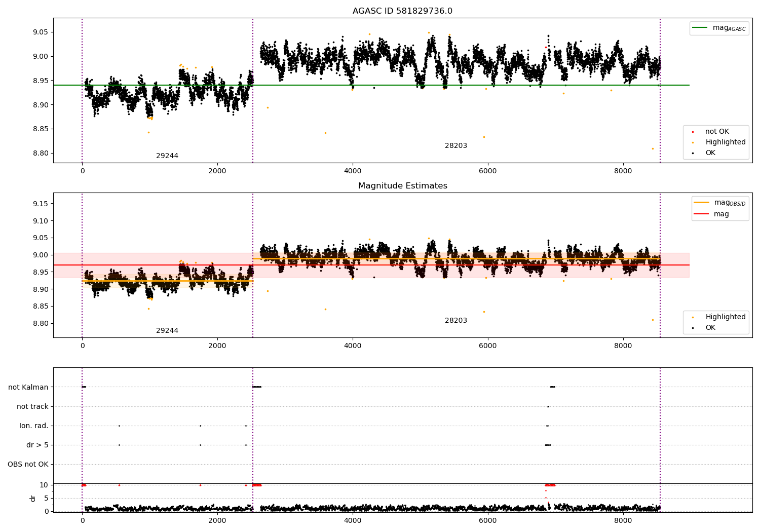Click the '8.80' y-tick of the top plot
760x532 pixels.
pyautogui.click(x=40, y=154)
